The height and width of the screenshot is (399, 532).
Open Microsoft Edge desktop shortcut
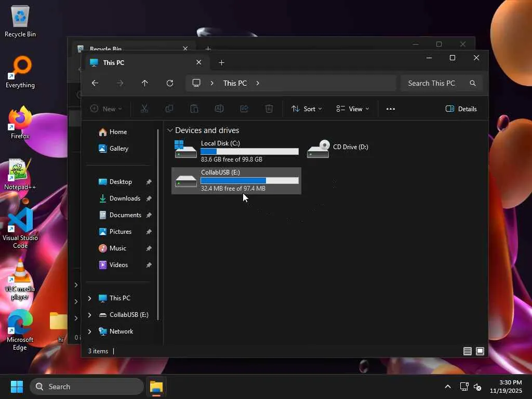[x=20, y=330]
